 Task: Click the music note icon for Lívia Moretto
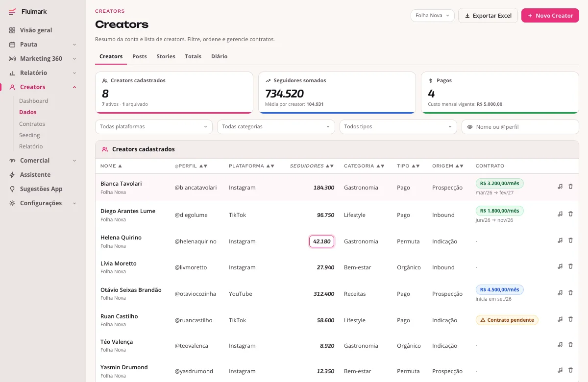(560, 266)
